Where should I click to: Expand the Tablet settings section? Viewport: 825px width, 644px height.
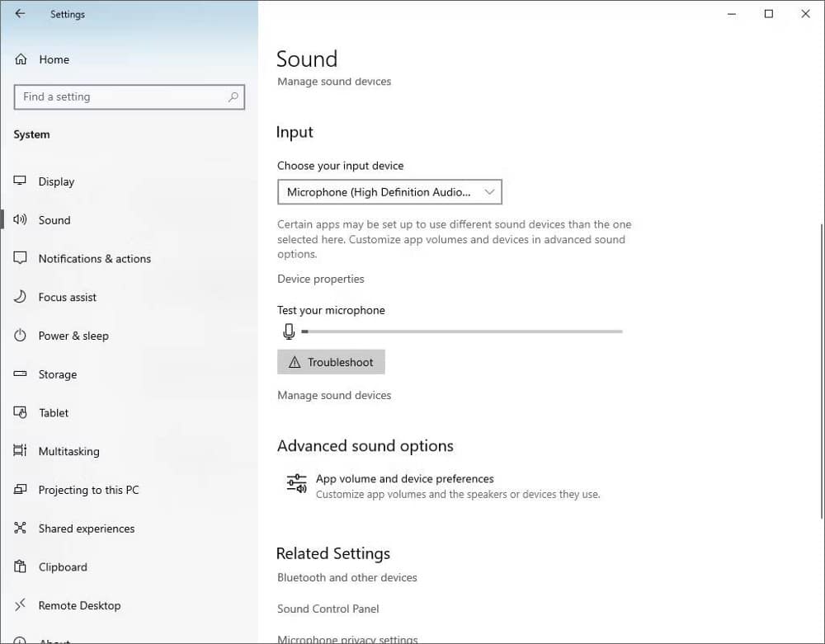pos(53,412)
